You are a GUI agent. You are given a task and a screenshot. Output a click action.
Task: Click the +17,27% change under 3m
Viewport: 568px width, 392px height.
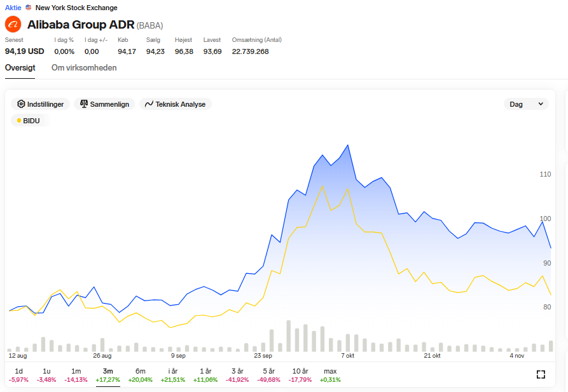tap(107, 380)
